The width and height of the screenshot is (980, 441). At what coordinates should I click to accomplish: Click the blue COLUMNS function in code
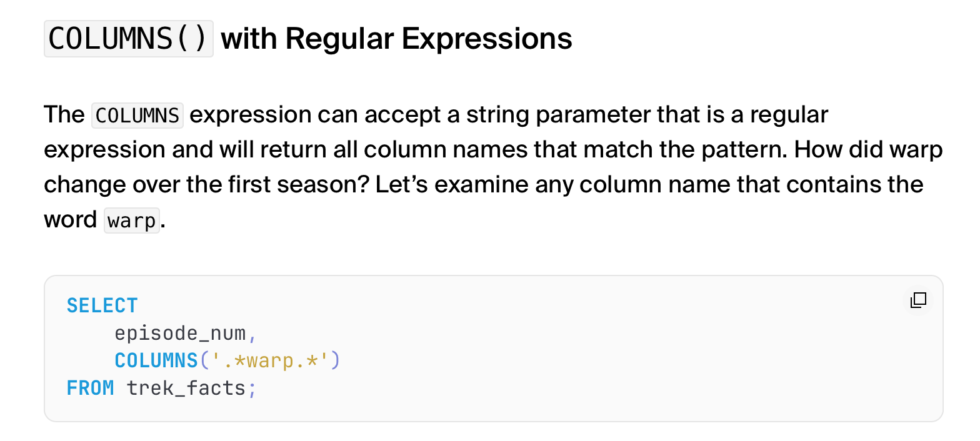[x=156, y=360]
